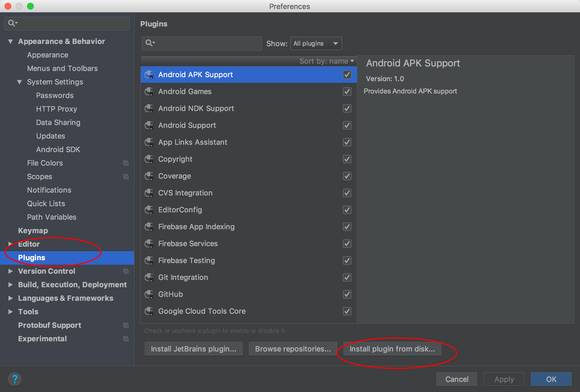The image size is (580, 392).
Task: Click the Git Integration plugin icon
Action: click(149, 277)
